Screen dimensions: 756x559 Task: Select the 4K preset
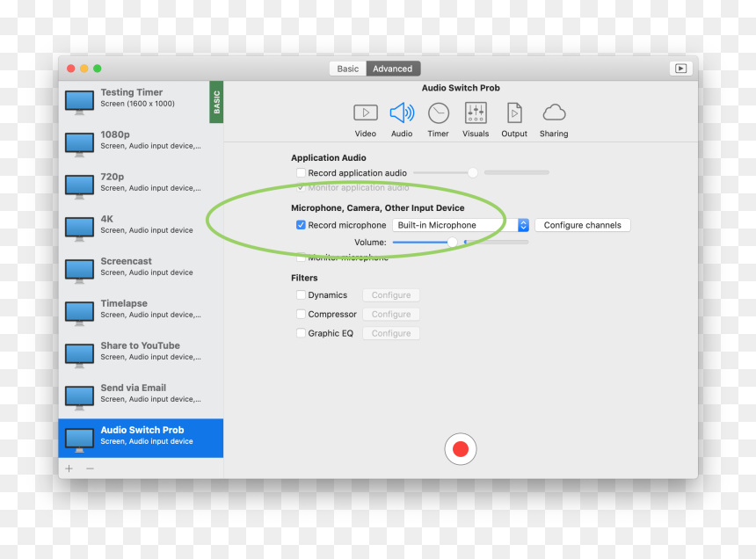tap(141, 229)
